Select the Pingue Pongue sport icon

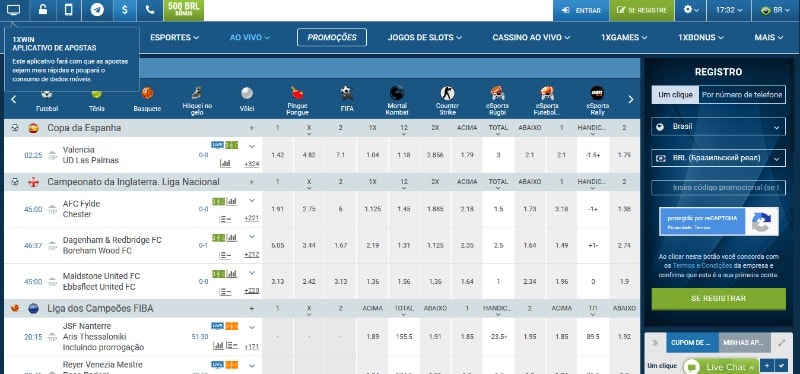(297, 100)
